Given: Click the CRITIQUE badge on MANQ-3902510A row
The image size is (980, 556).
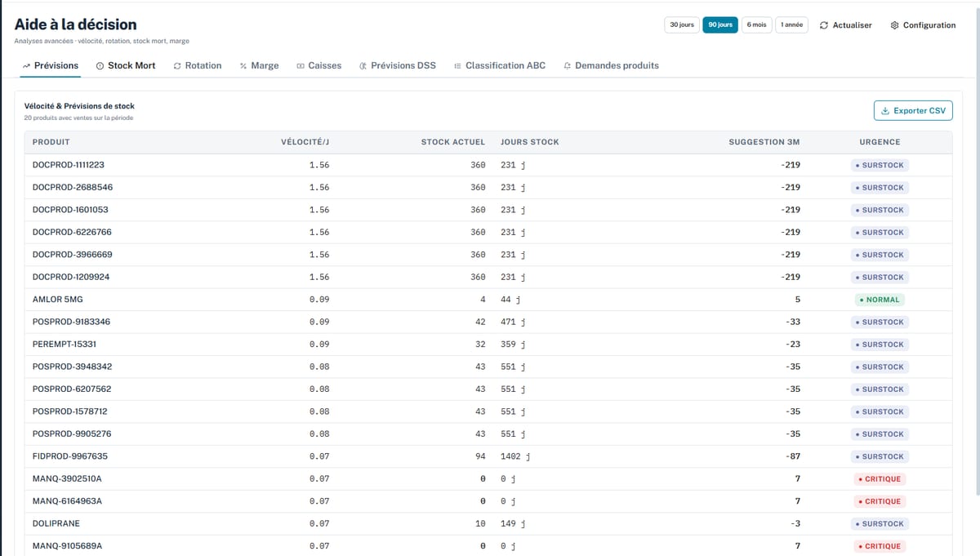Looking at the screenshot, I should point(880,479).
